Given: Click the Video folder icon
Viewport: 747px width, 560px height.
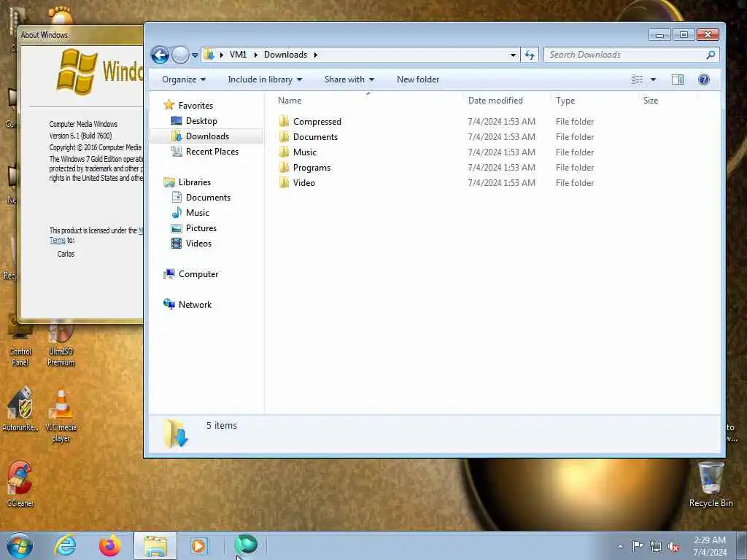Looking at the screenshot, I should (x=284, y=182).
